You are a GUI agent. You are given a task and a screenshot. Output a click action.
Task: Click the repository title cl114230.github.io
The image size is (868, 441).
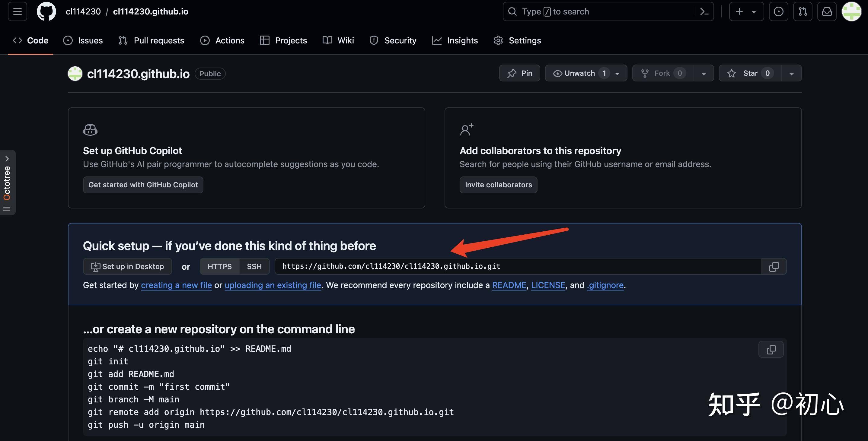(138, 74)
